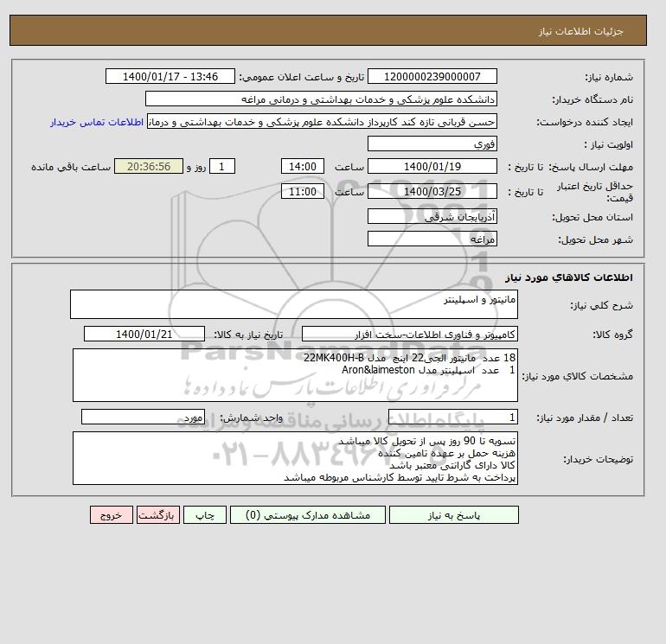Screen dimensions: 666x644
Task: Click note 'هزینه حمل بر عهده تامین کننده'
Action: (446, 453)
